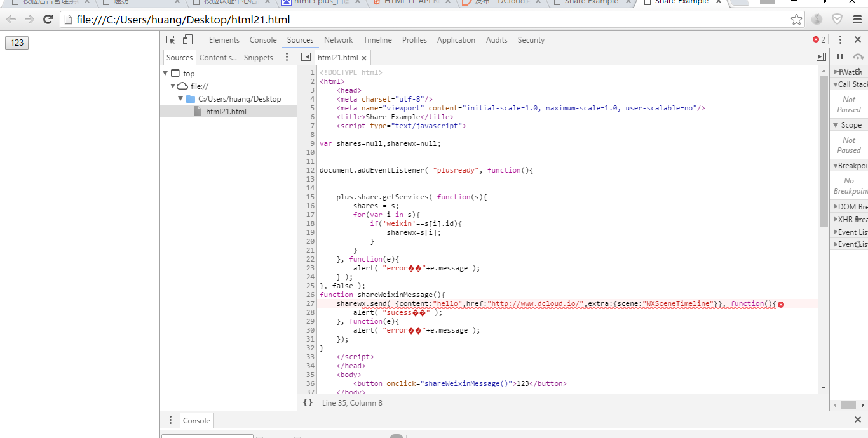Click the pretty print braces icon
This screenshot has width=868, height=438.
pos(308,402)
